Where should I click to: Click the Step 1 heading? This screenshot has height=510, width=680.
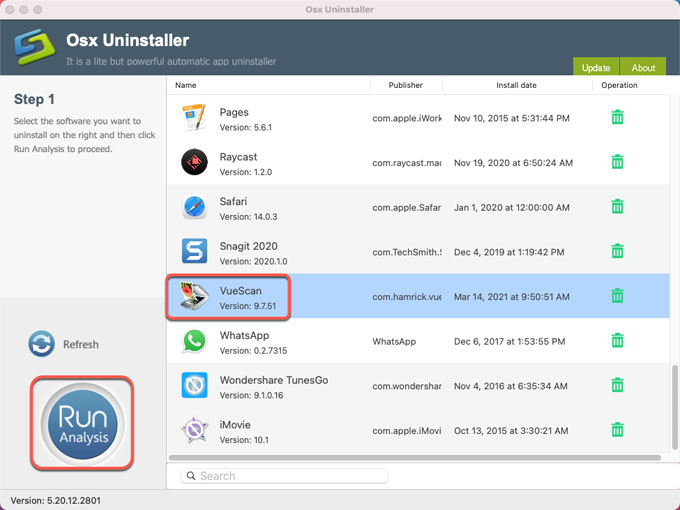[34, 99]
